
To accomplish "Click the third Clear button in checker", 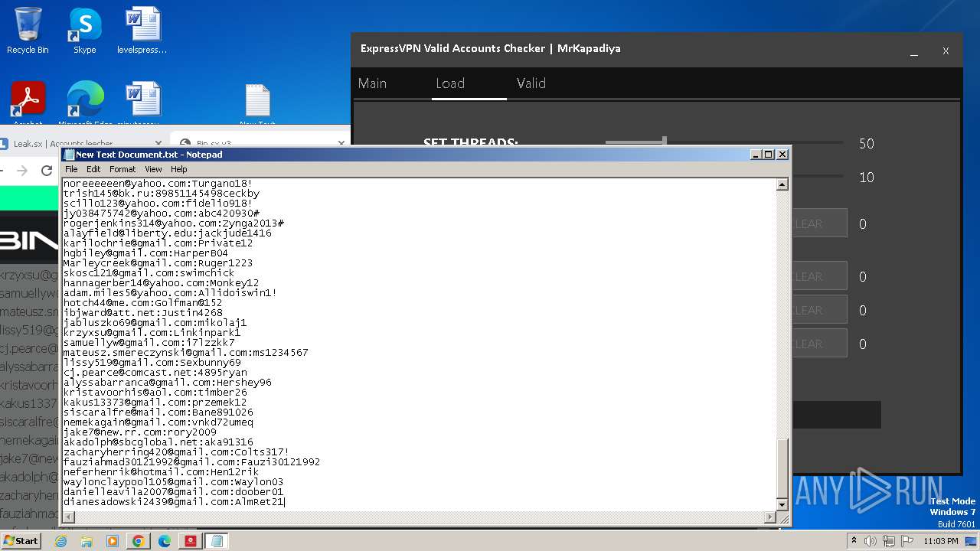I will click(x=819, y=310).
